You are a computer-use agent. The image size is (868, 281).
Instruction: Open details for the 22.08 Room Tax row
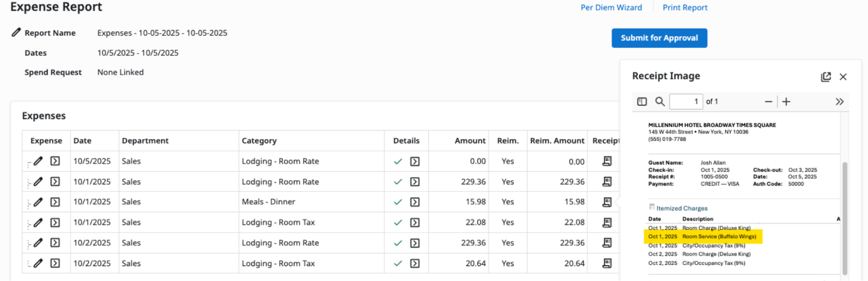click(415, 222)
